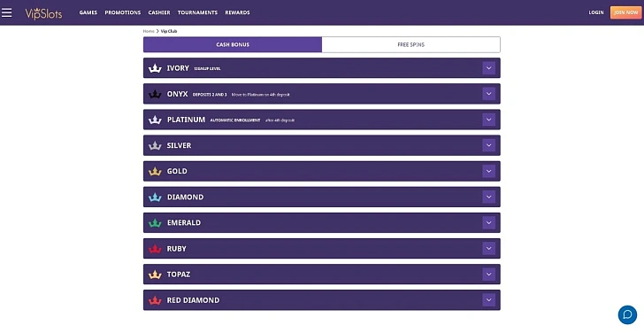Click the Join Now button
Screen dimensions: 644x333
[x=625, y=12]
